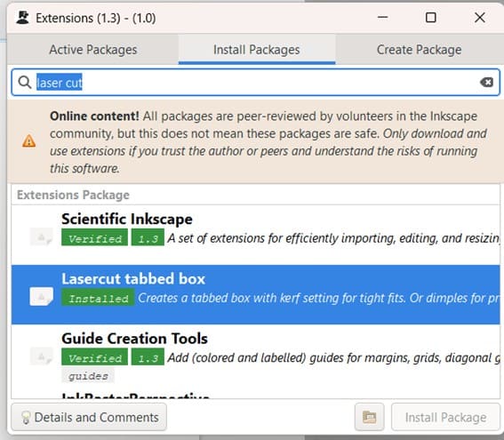Select the Scientific Inkscape package

pyautogui.click(x=255, y=235)
